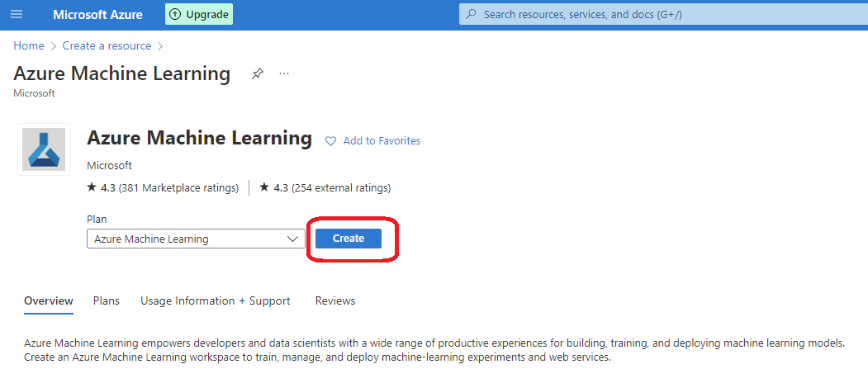The height and width of the screenshot is (369, 868).
Task: Open the ellipsis more options menu
Action: (284, 73)
